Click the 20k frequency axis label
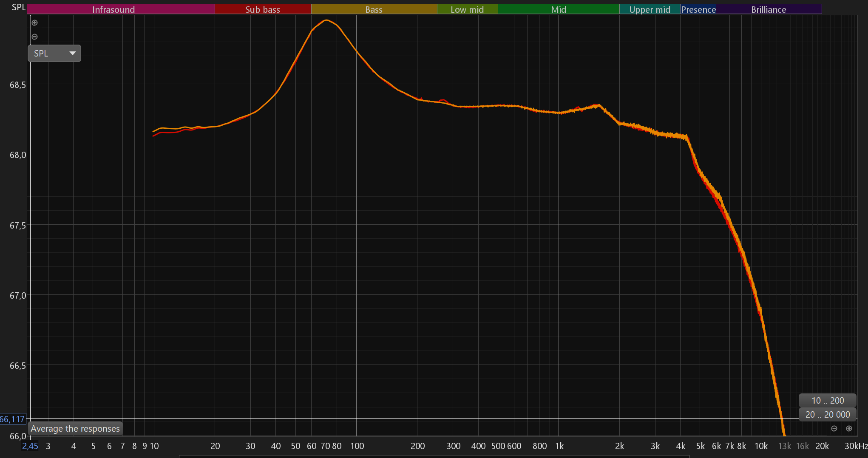 (822, 446)
